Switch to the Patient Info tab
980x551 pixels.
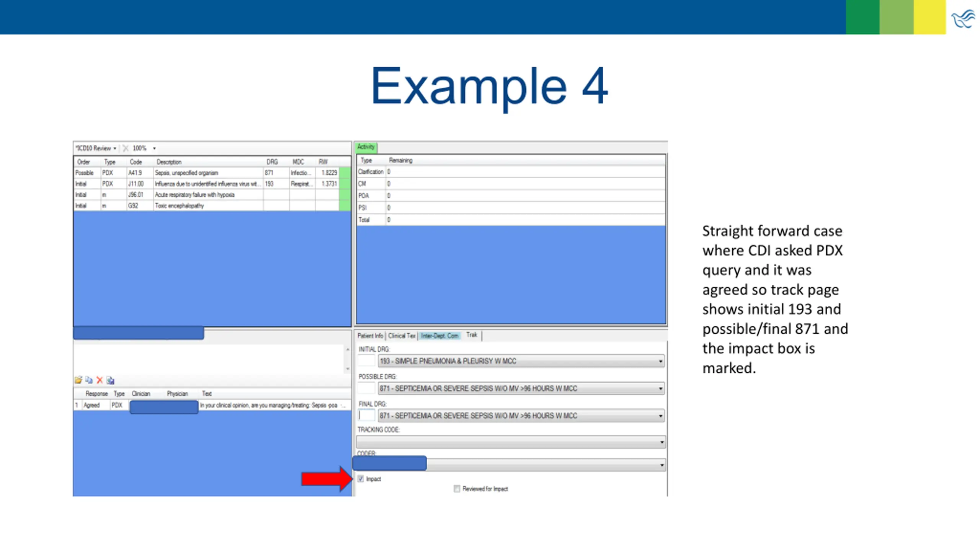point(370,336)
